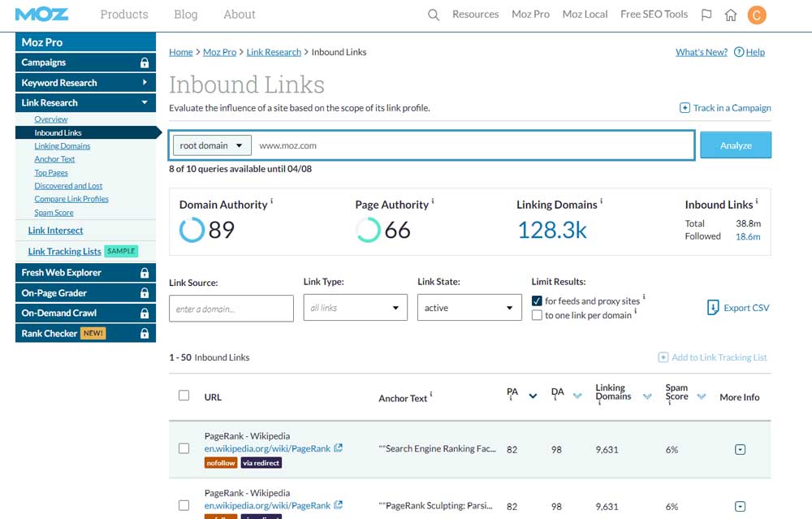Select the first PageRank - Wikipedia row checkbox
Screen dimensions: 812x519
[184, 448]
